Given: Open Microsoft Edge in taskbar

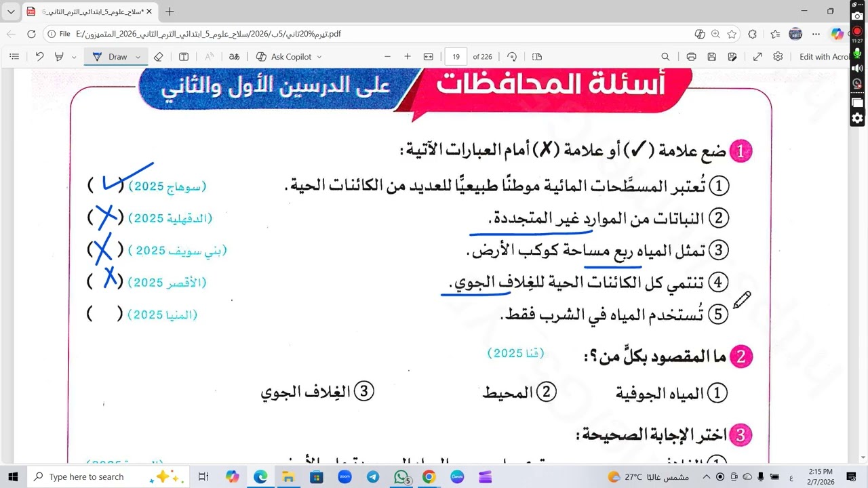Looking at the screenshot, I should 260,477.
